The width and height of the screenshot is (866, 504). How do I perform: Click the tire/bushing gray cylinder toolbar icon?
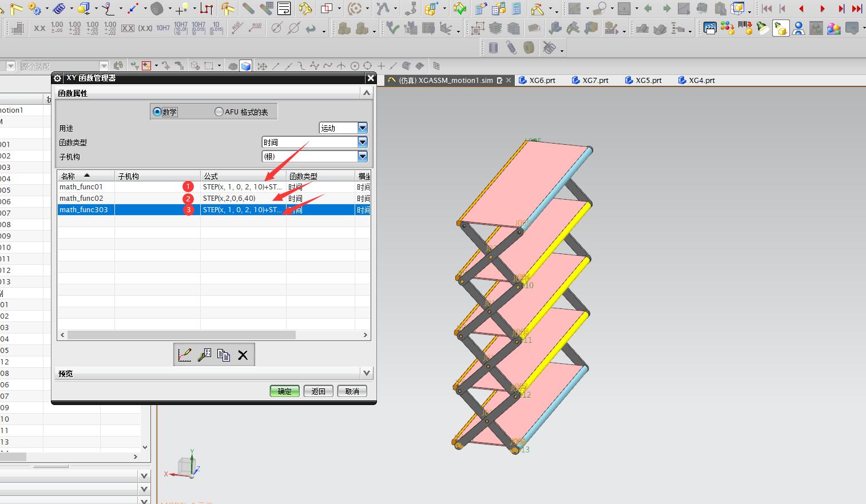529,48
